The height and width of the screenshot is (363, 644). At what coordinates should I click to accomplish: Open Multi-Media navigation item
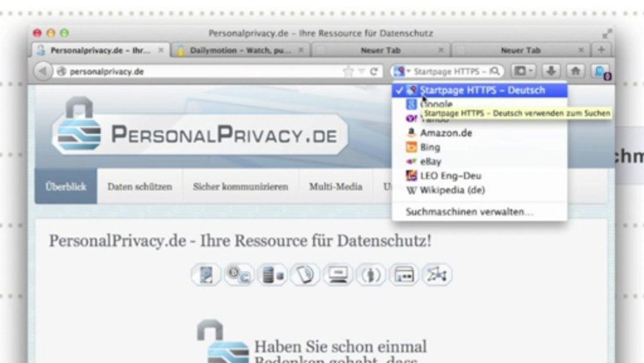pos(335,186)
